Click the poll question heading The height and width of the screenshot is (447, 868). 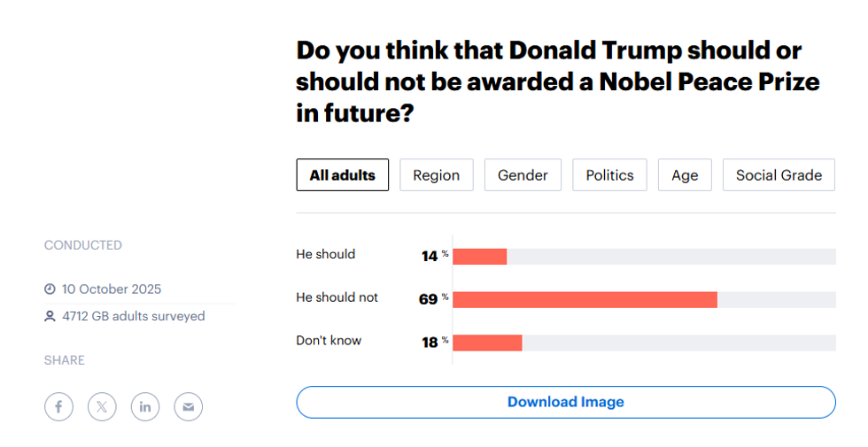(x=558, y=82)
